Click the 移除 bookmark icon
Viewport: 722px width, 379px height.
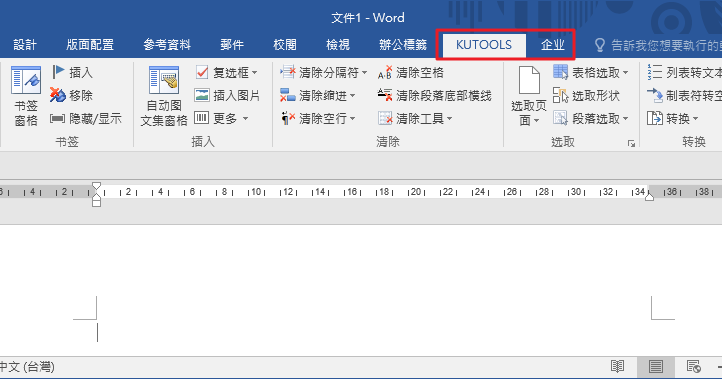[58, 95]
